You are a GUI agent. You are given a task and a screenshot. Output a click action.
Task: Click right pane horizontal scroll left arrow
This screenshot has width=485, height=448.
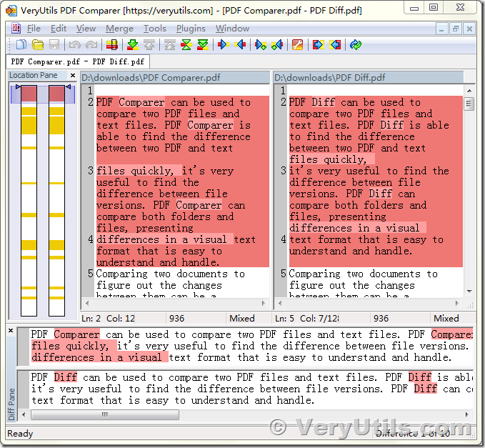[280, 303]
